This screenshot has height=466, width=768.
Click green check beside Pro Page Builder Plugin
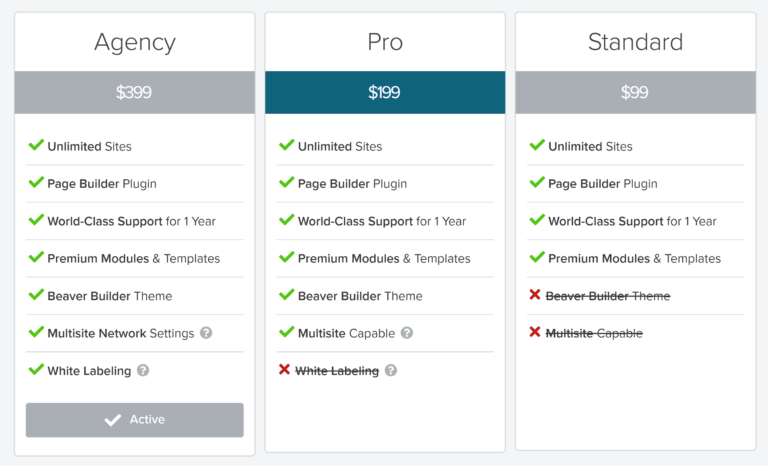(x=287, y=182)
